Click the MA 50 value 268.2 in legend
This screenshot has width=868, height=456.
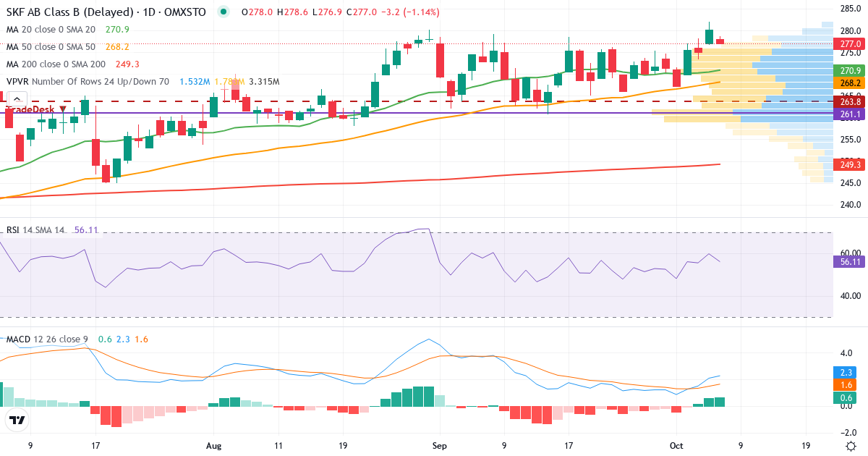[117, 46]
